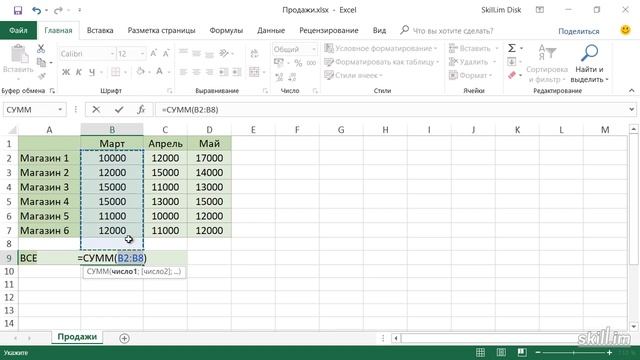This screenshot has height=360, width=640.
Task: Toggle Bold Ж formatting
Action: pos(66,72)
